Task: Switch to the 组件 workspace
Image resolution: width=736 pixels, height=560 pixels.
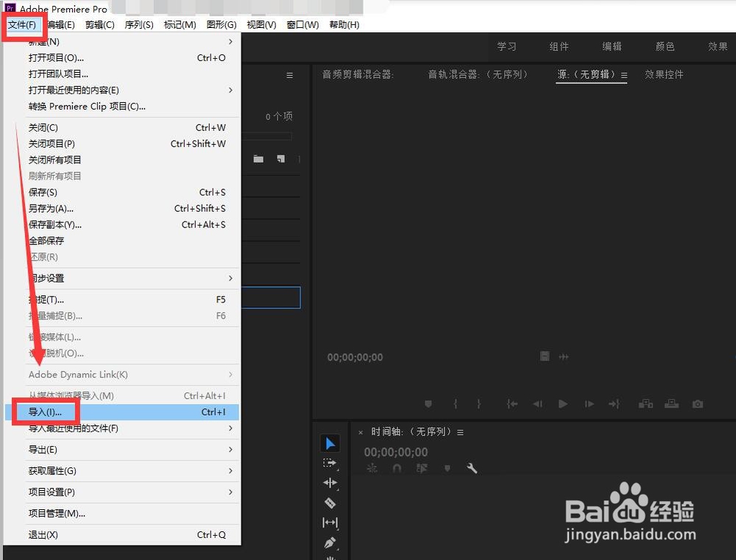Action: 559,46
